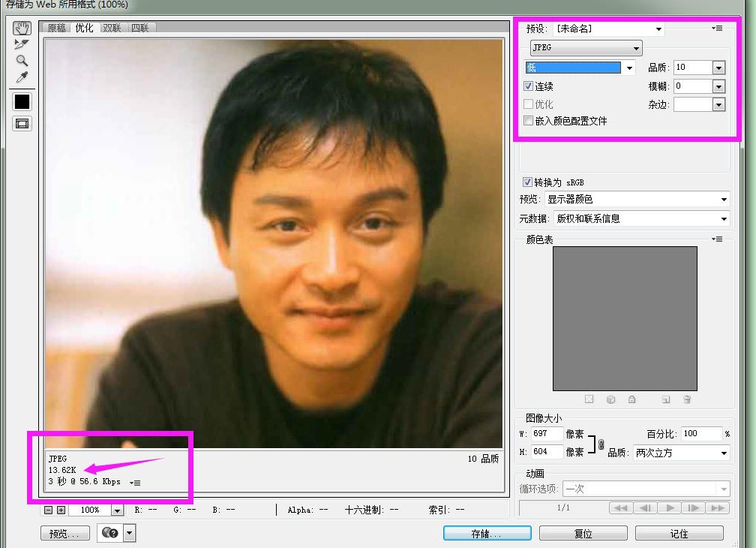756x548 pixels.
Task: Click the 复位 reset button
Action: pos(583,534)
